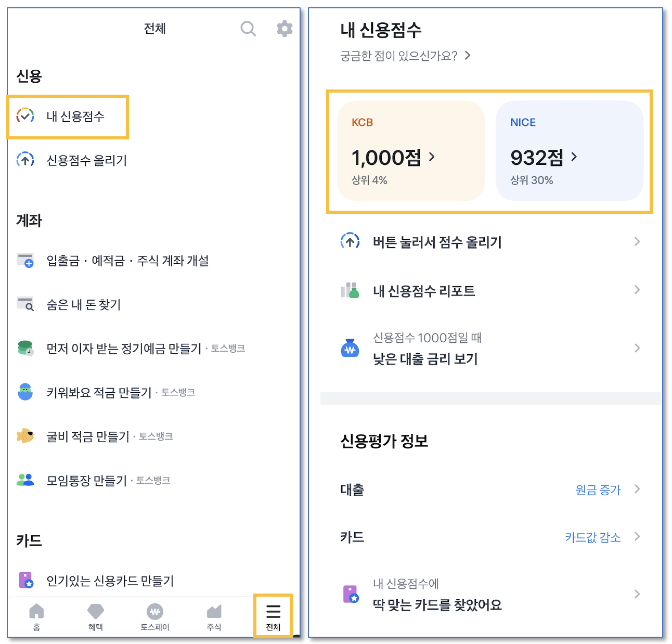Tap the chevron beside KCB 1,000점
The width and height of the screenshot is (672, 644).
point(432,158)
